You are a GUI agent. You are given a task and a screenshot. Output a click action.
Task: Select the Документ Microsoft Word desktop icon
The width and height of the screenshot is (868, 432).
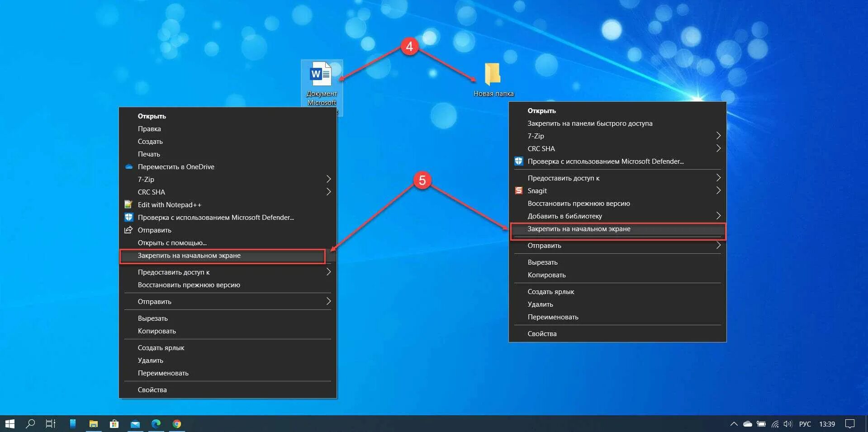[322, 84]
